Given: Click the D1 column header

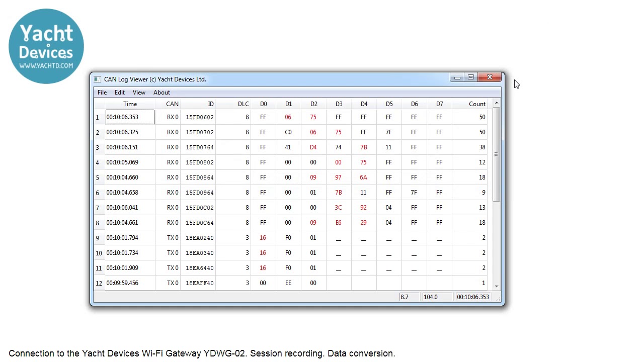Looking at the screenshot, I should tap(288, 104).
